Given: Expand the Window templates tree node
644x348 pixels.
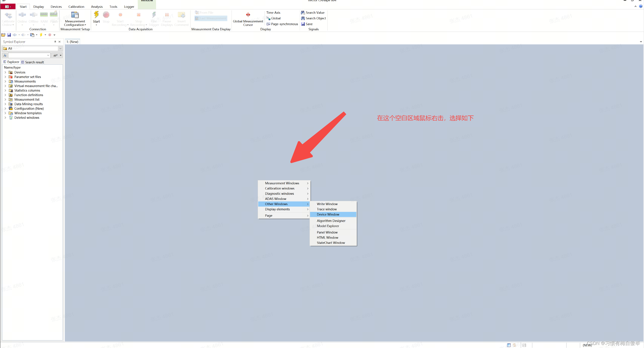Looking at the screenshot, I should (5, 113).
